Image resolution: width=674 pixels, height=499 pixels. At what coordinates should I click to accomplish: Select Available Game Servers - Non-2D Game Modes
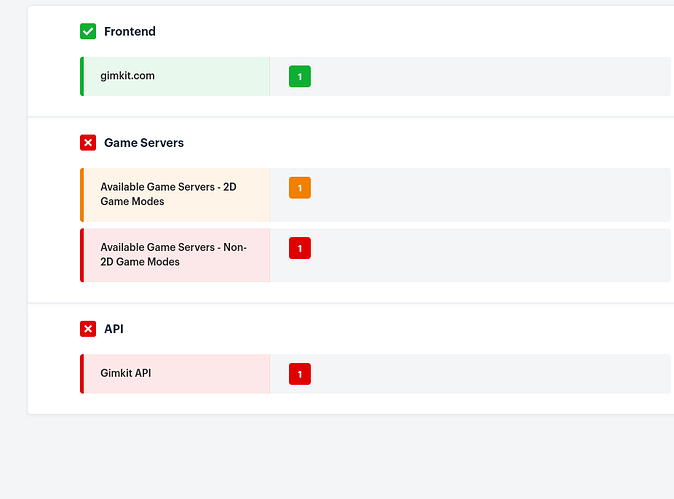[x=173, y=255]
